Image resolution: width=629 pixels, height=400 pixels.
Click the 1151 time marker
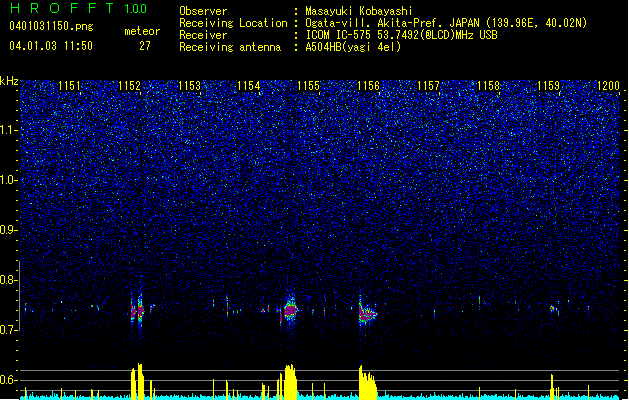[x=69, y=86]
